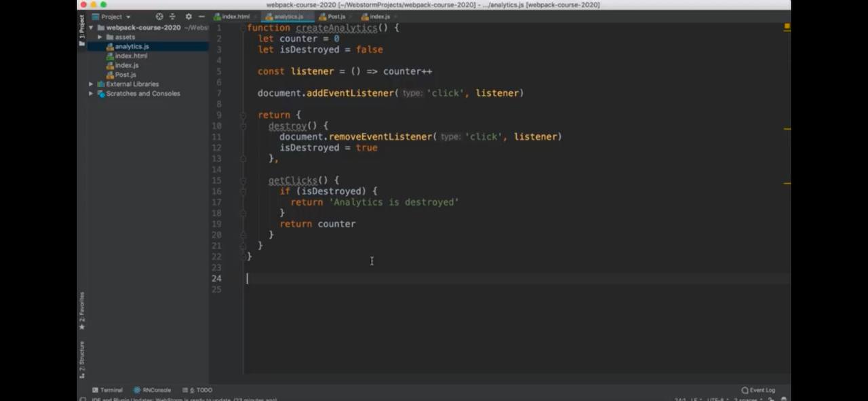Select the assets folder in tree
The image size is (868, 401).
click(121, 37)
